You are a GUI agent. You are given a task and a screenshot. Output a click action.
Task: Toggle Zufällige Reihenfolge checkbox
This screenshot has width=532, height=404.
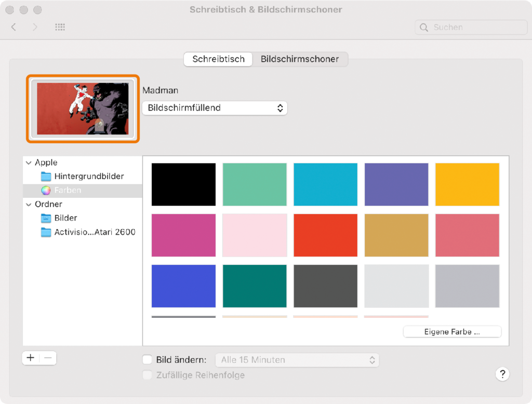tap(148, 375)
